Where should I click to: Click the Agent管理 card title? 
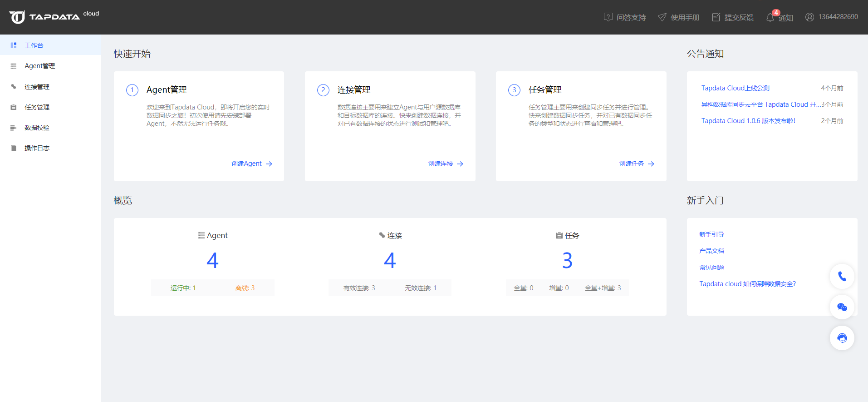(x=167, y=90)
